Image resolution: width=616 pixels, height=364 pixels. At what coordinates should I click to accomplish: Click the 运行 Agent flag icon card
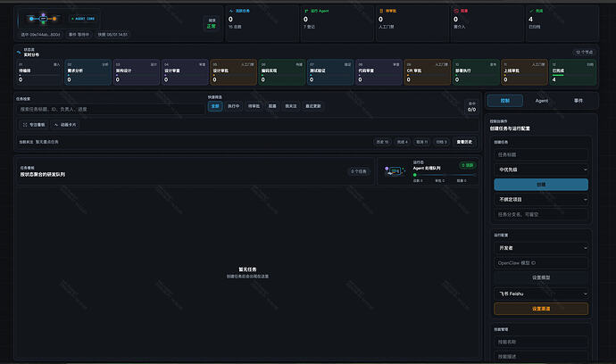click(337, 23)
